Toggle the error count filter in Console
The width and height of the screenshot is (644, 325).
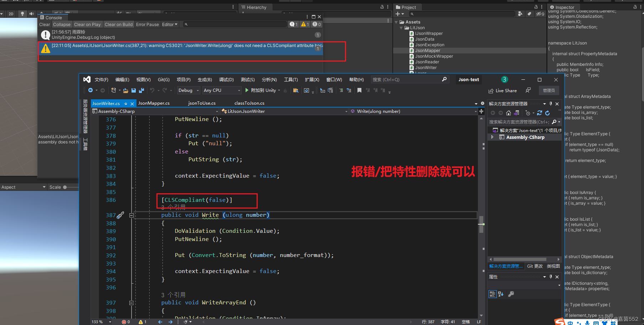coord(317,24)
